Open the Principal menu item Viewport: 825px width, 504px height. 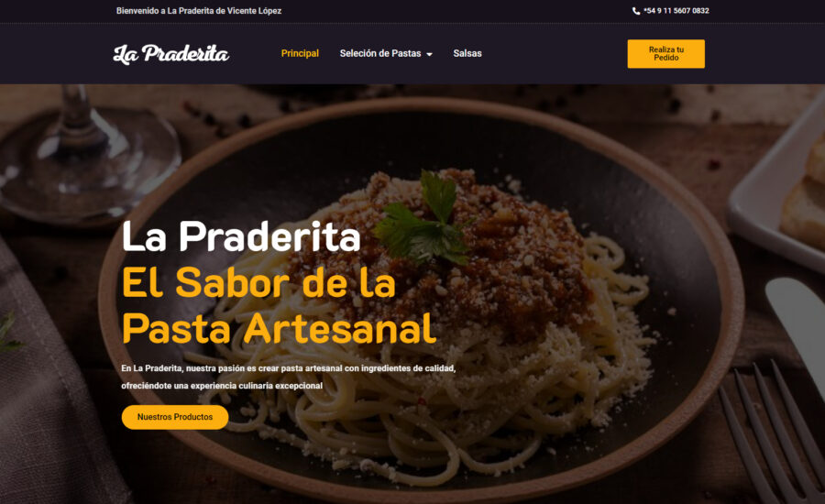coord(300,53)
